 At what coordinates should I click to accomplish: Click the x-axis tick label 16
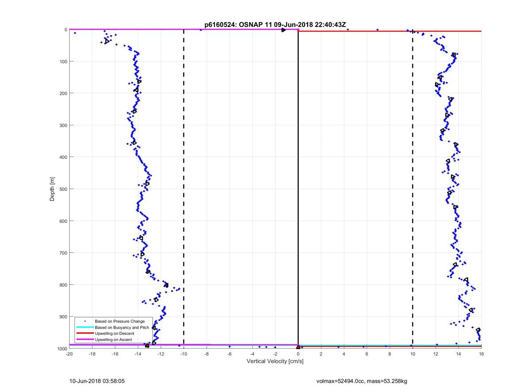pos(481,354)
